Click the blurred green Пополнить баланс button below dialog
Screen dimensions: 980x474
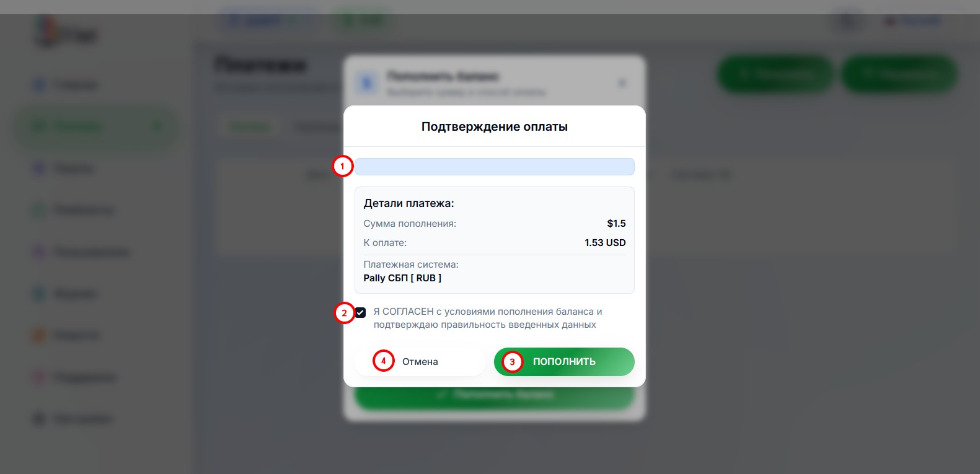(x=494, y=395)
